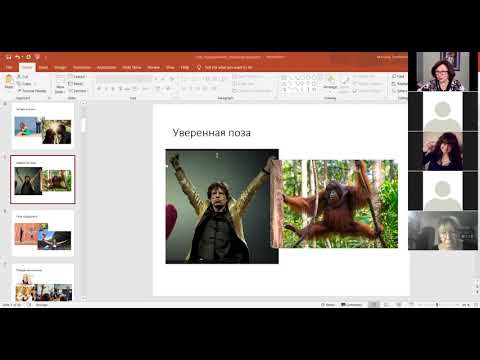Open the Select menu in Editing
480x360 pixels.
click(x=400, y=91)
